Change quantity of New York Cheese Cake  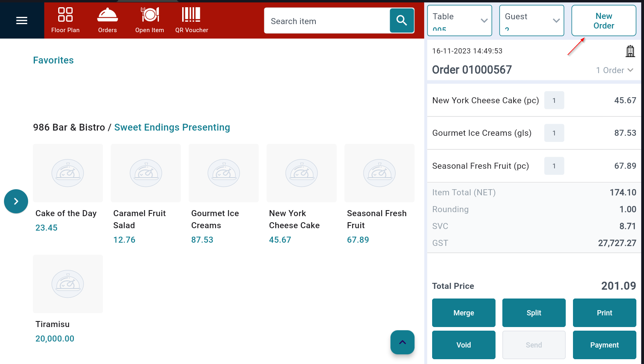tap(554, 100)
